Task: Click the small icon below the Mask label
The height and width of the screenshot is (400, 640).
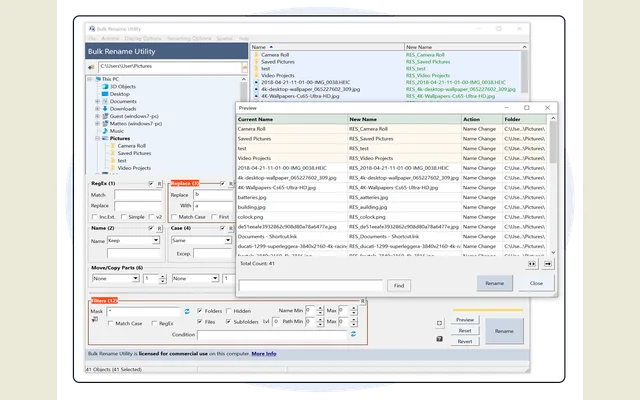Action: click(x=95, y=320)
